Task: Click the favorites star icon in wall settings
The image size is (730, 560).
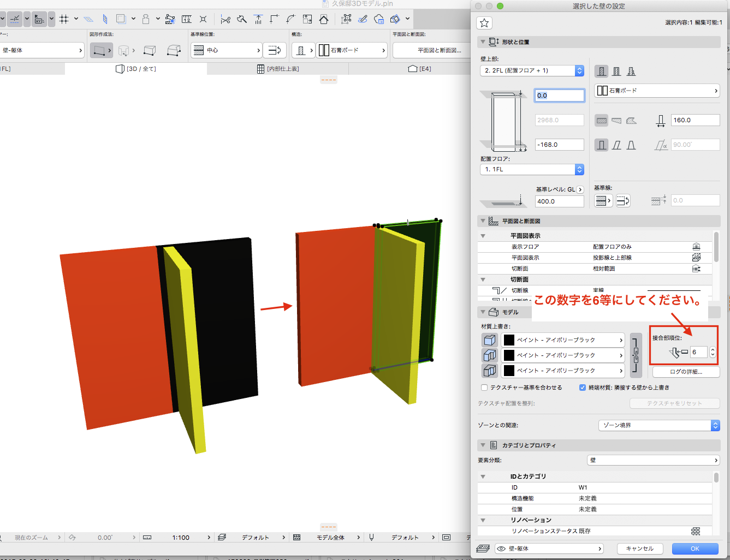Action: 484,23
